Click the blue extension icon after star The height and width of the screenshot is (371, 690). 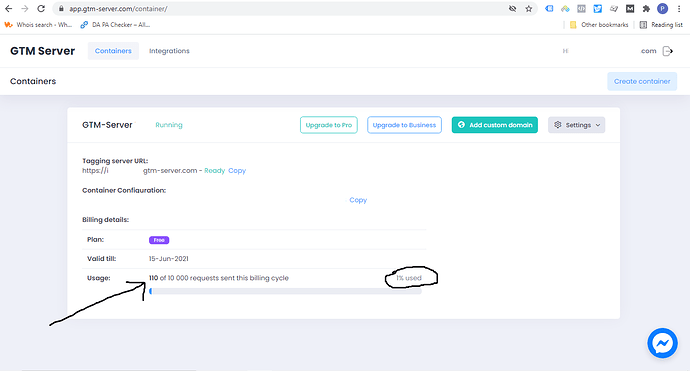pyautogui.click(x=549, y=9)
